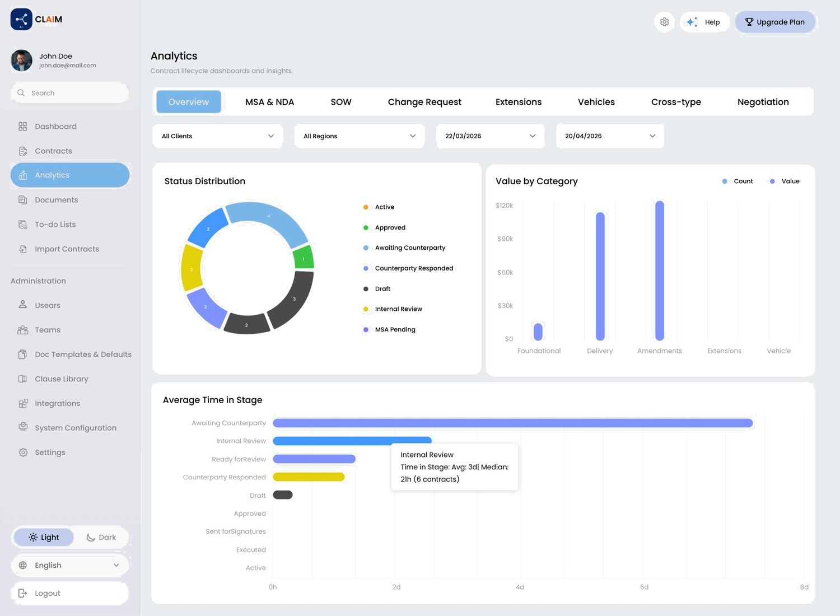This screenshot has height=616, width=840.
Task: Open the Change Request tab
Action: [x=424, y=102]
